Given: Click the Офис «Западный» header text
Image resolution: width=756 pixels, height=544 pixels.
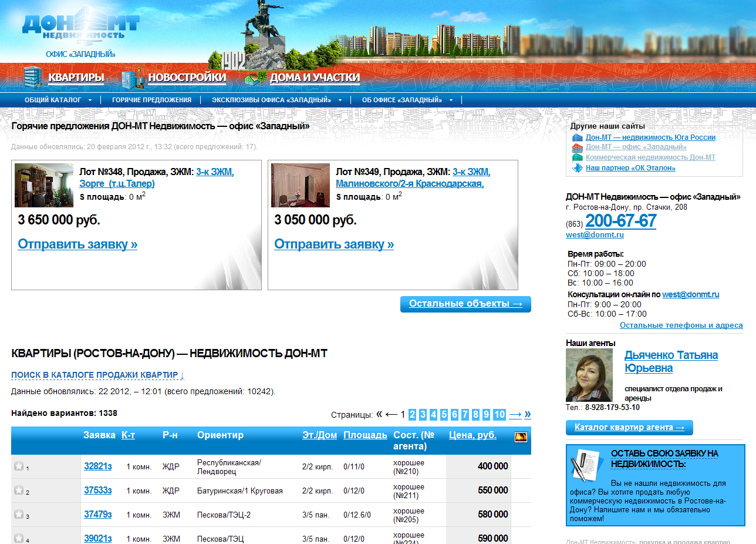Looking at the screenshot, I should click(x=81, y=54).
